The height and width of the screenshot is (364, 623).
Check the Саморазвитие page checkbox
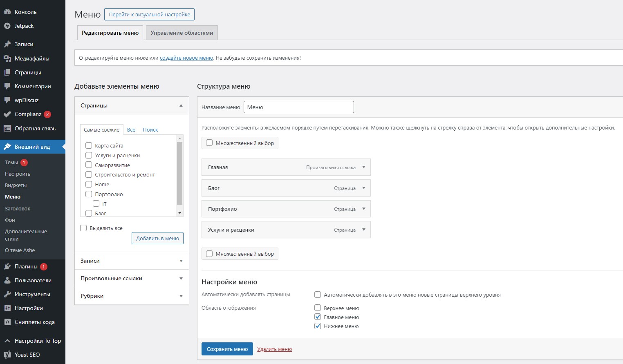(89, 165)
